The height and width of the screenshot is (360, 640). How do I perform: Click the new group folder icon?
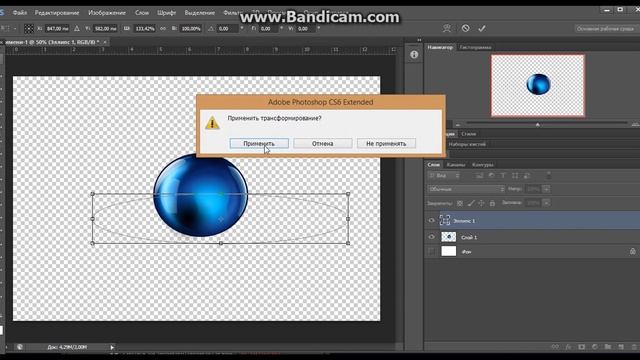[608, 347]
